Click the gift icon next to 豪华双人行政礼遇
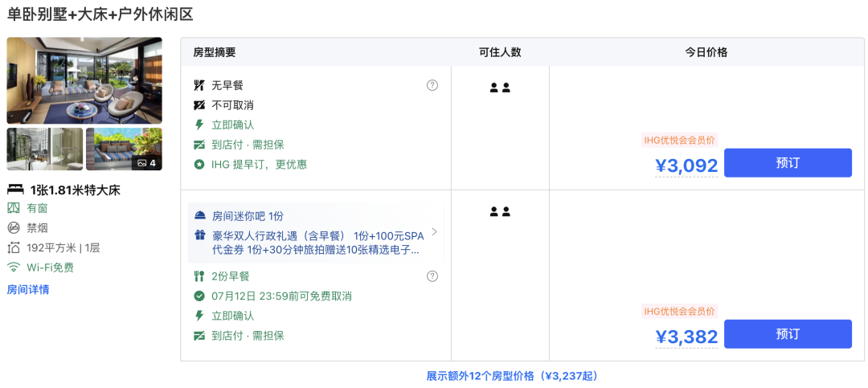The image size is (868, 388). (199, 235)
